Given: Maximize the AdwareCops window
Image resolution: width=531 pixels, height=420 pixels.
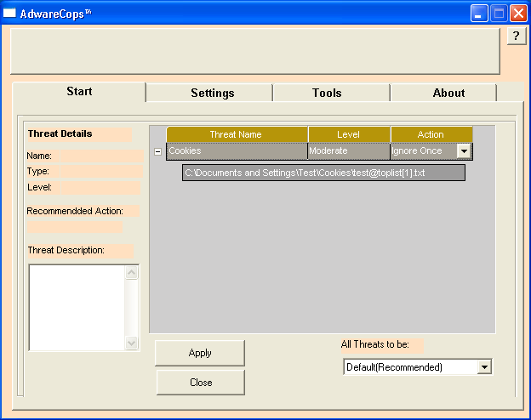Looking at the screenshot, I should click(500, 14).
